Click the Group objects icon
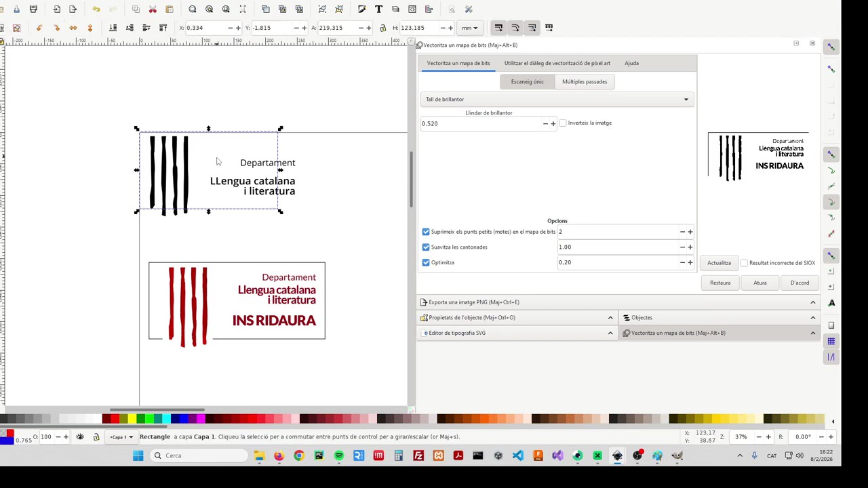 point(322,9)
